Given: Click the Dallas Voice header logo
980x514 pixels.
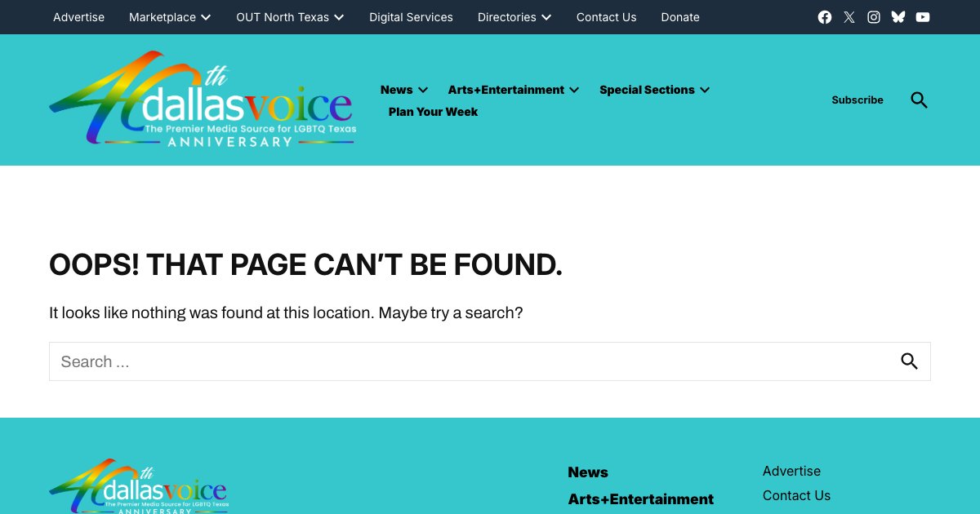Looking at the screenshot, I should [x=203, y=100].
